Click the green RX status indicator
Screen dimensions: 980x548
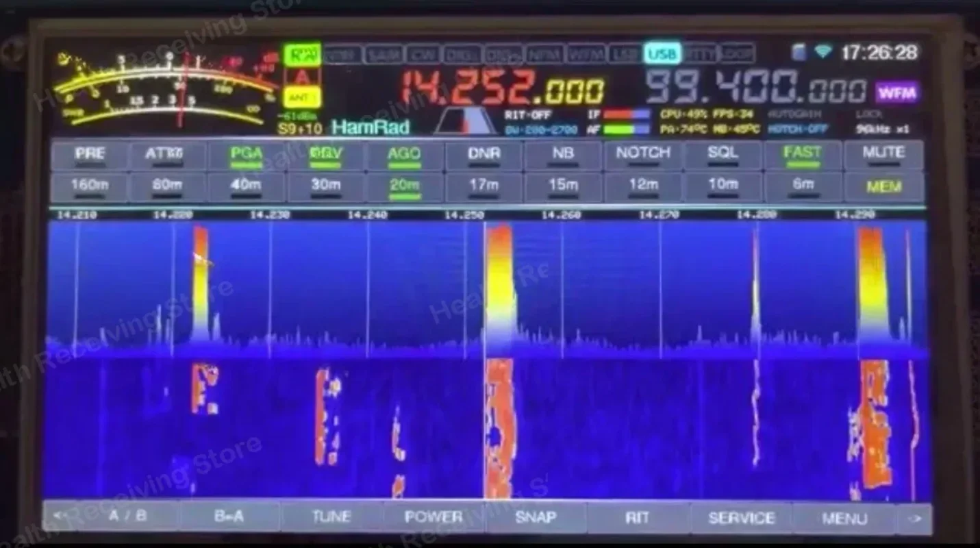tap(302, 54)
